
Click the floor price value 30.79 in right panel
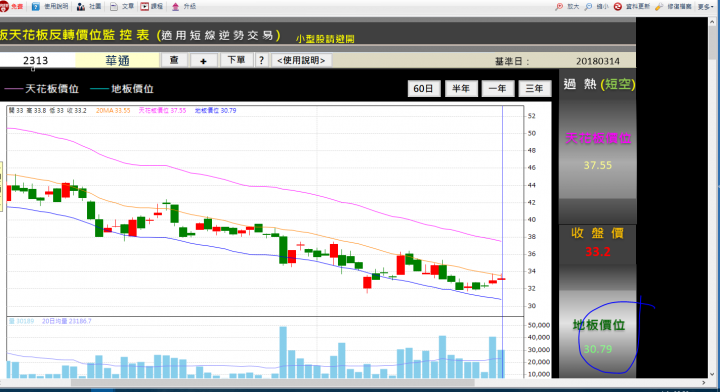click(x=598, y=349)
